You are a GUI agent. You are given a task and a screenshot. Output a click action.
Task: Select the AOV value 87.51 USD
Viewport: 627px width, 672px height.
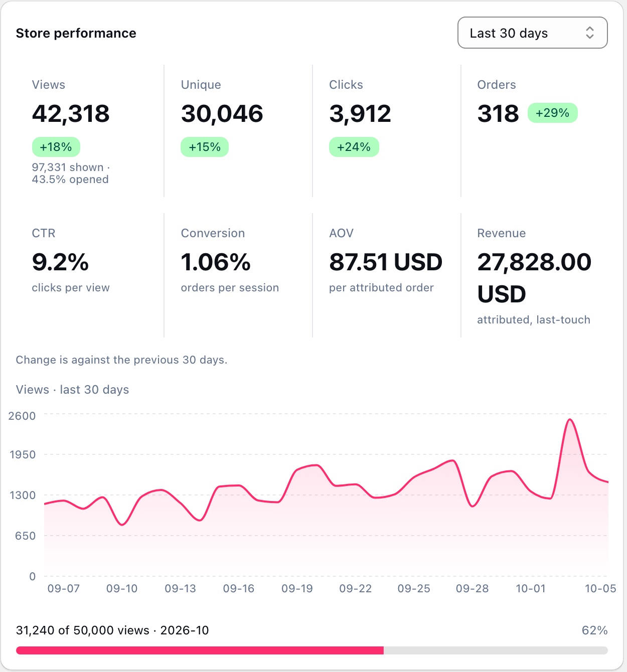click(386, 262)
